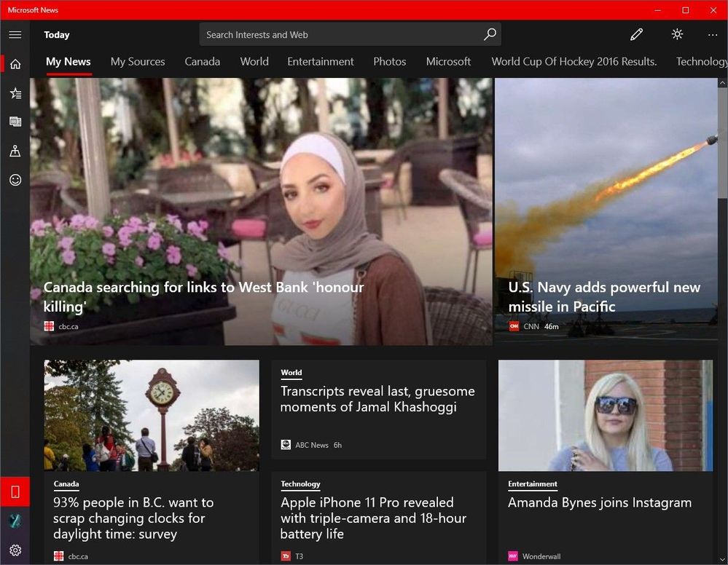Click the T3 source logo
This screenshot has width=728, height=565.
(x=286, y=556)
